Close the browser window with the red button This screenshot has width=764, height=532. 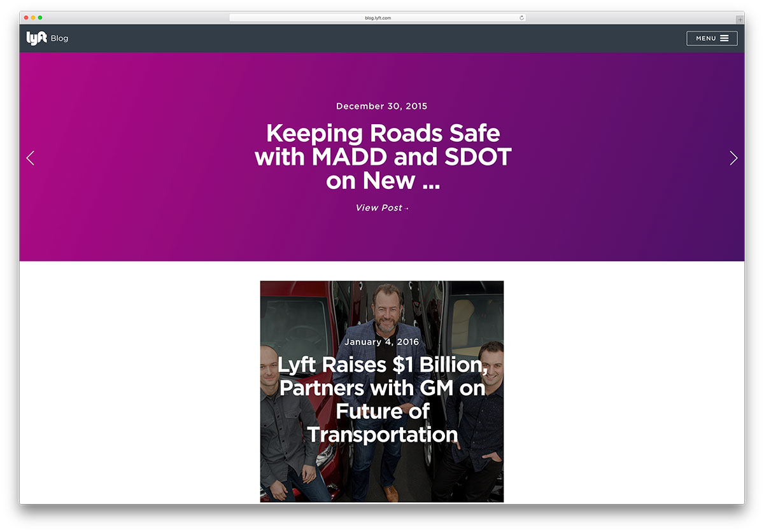(x=26, y=17)
